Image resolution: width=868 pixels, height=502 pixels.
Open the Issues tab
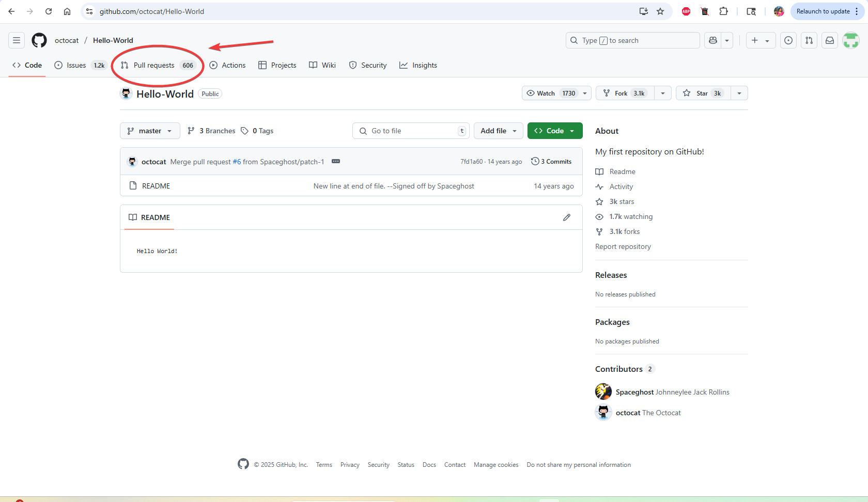81,65
